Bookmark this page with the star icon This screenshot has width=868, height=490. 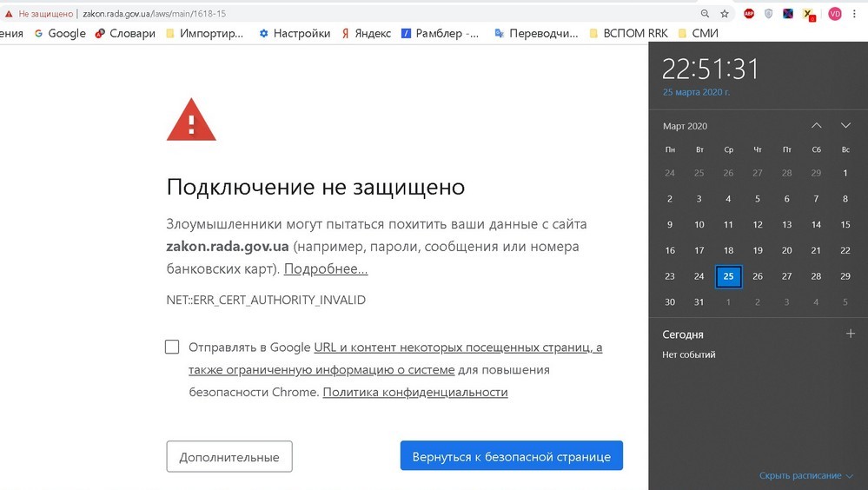(724, 14)
